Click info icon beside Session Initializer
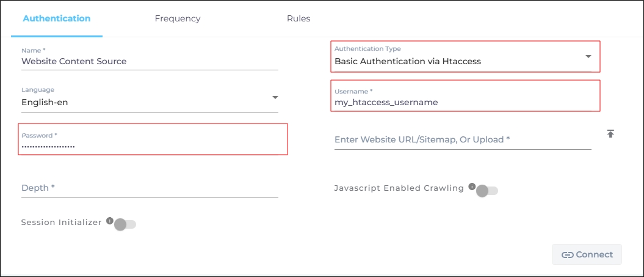 (x=110, y=221)
